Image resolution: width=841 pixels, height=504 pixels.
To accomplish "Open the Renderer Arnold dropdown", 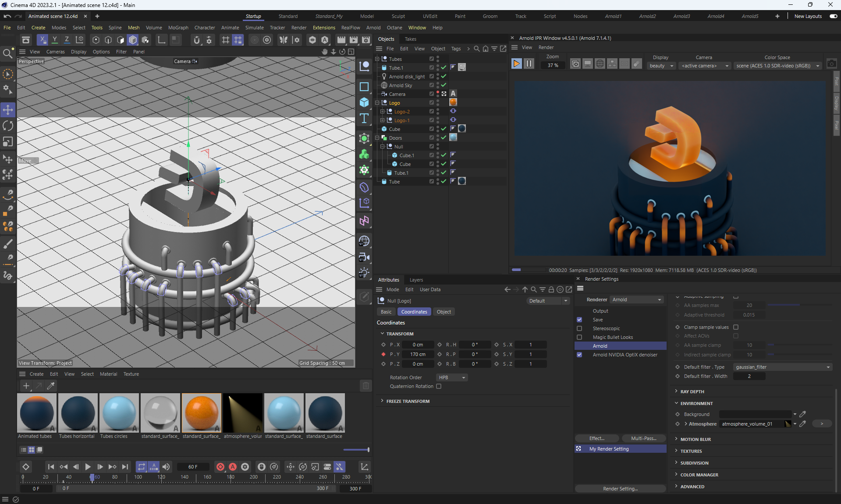I will [637, 300].
